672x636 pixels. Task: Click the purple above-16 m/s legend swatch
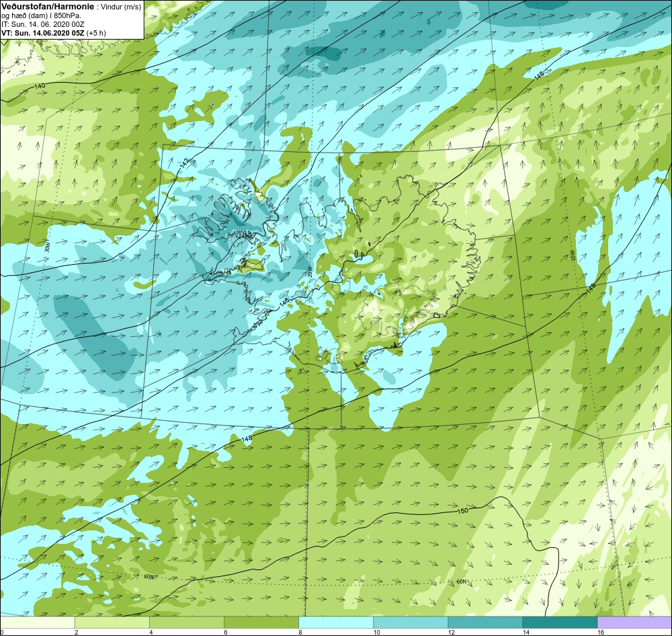pos(635,623)
